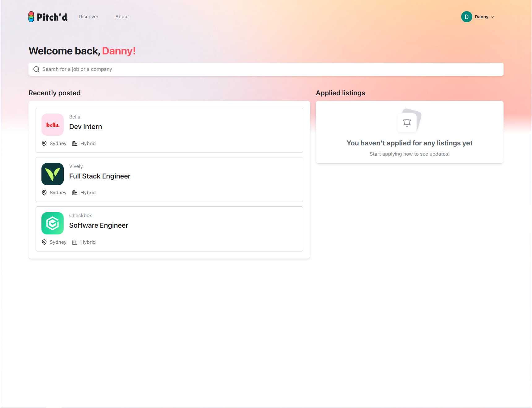532x408 pixels.
Task: Open the Full Stack Engineer listing
Action: (x=169, y=180)
